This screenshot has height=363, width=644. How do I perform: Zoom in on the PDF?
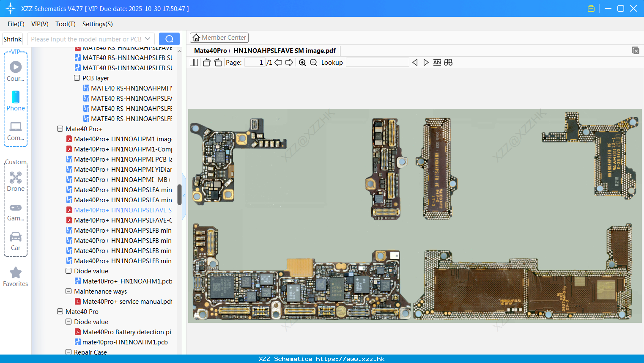[302, 62]
